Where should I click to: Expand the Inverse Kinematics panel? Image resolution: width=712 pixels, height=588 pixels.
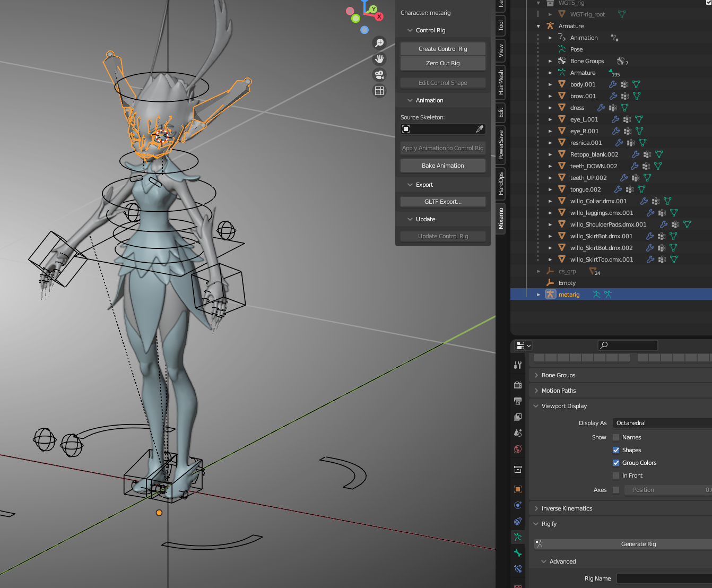[567, 508]
